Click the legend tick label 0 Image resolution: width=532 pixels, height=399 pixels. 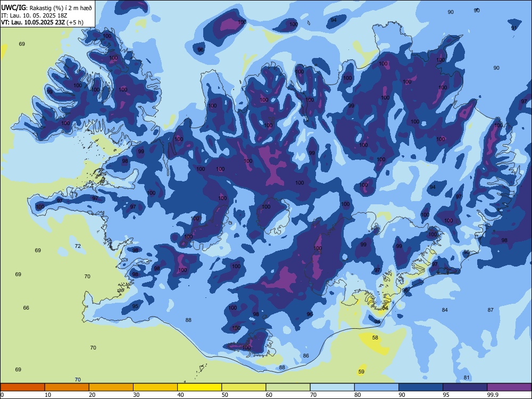point(2,395)
